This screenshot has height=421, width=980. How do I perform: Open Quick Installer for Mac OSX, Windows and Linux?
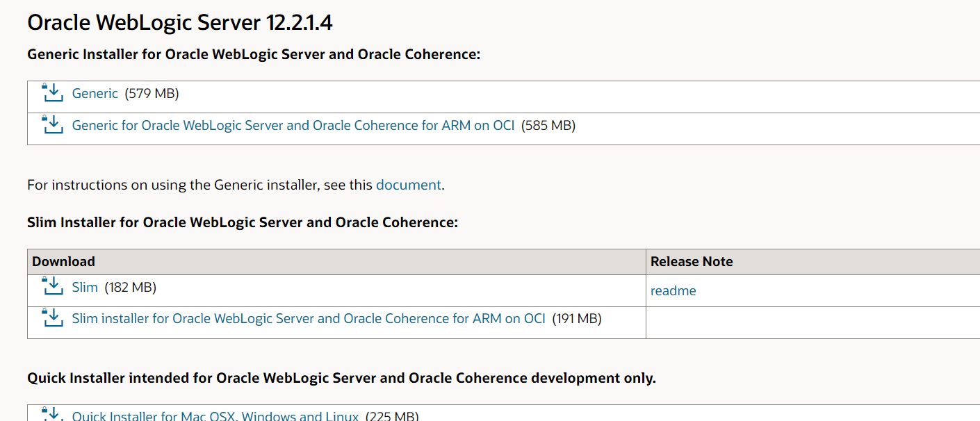(215, 415)
